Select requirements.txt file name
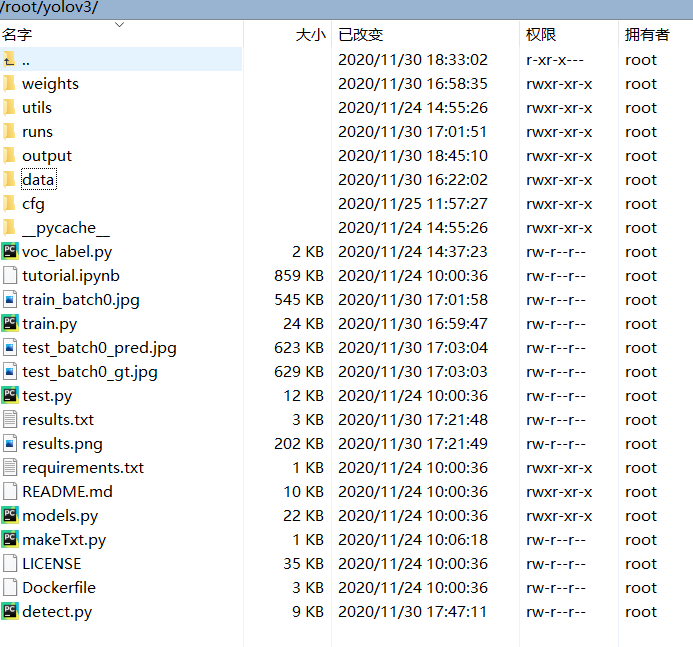This screenshot has width=693, height=647. [x=83, y=468]
